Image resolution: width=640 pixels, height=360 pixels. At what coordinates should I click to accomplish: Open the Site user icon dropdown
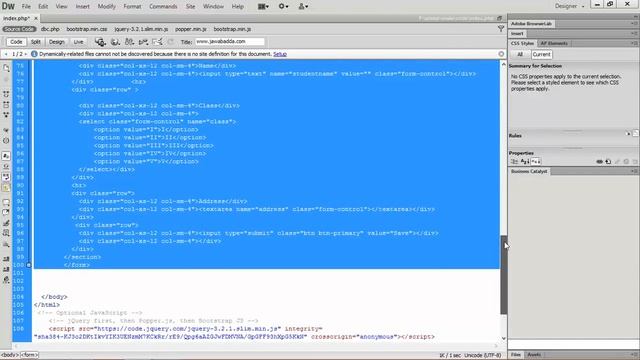pos(303,7)
